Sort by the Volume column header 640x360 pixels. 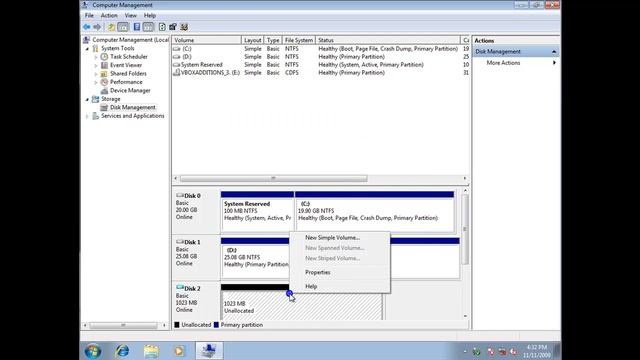(207, 40)
